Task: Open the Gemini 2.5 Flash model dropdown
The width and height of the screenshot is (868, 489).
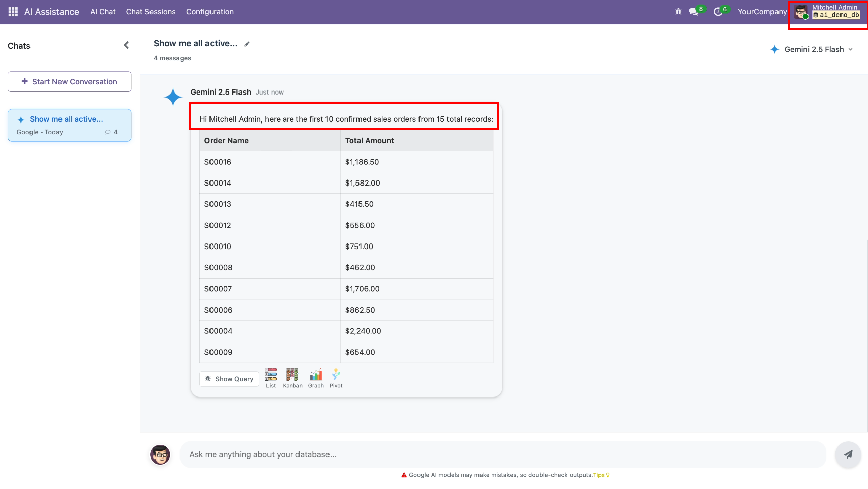Action: click(812, 49)
